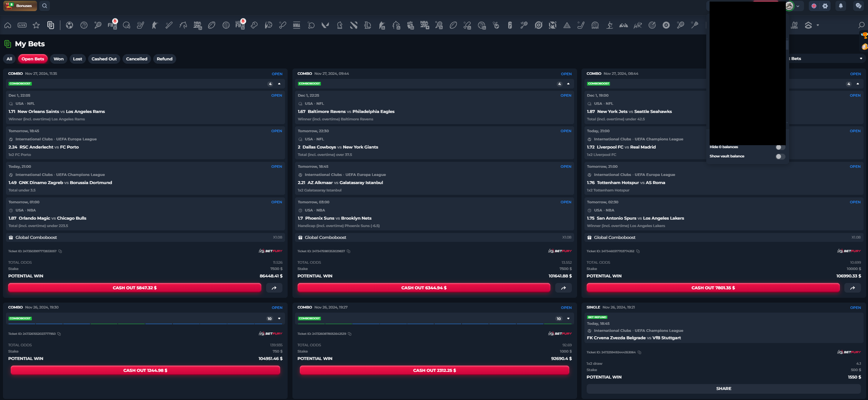Select the 8-ball pool icon
868x400 pixels.
click(666, 25)
